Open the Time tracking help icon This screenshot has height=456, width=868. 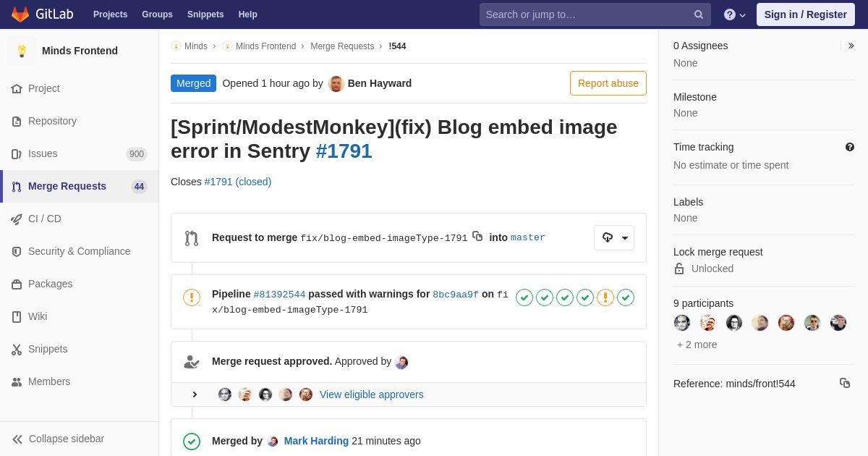(850, 147)
